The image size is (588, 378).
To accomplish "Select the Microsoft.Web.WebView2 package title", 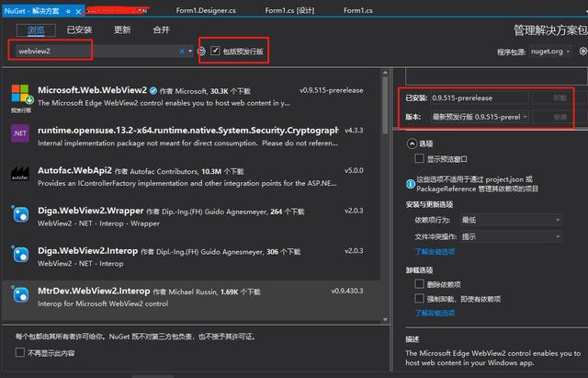I will [x=92, y=90].
